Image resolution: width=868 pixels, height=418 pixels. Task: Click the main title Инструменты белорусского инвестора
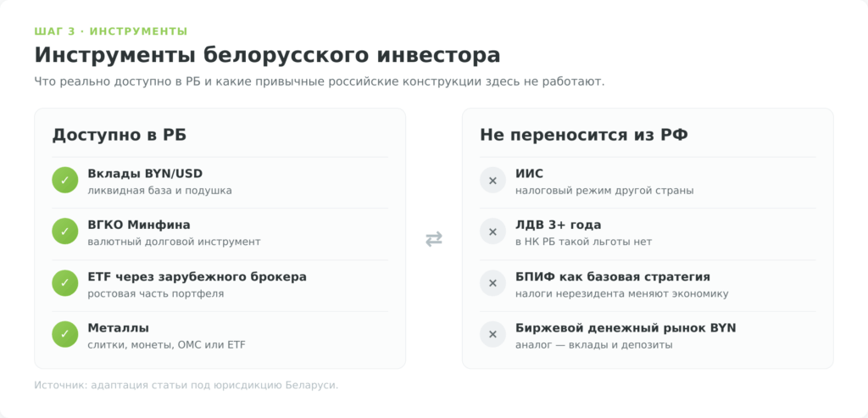(x=267, y=55)
